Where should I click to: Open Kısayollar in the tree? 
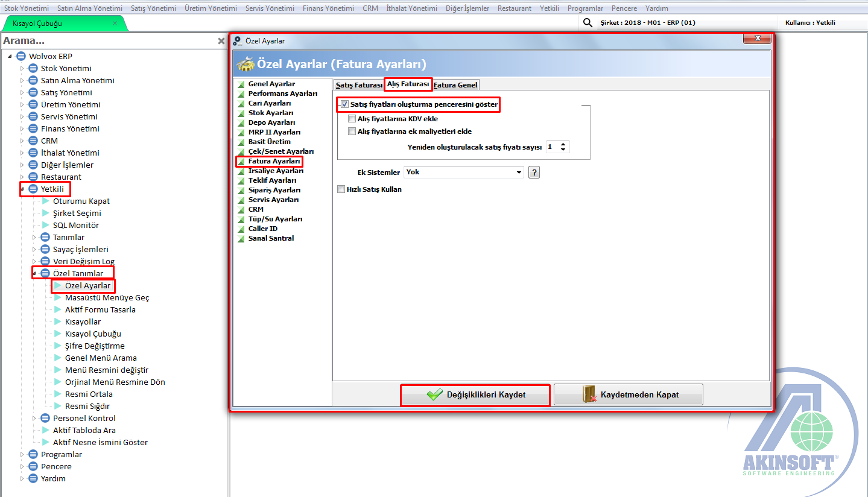tap(83, 321)
